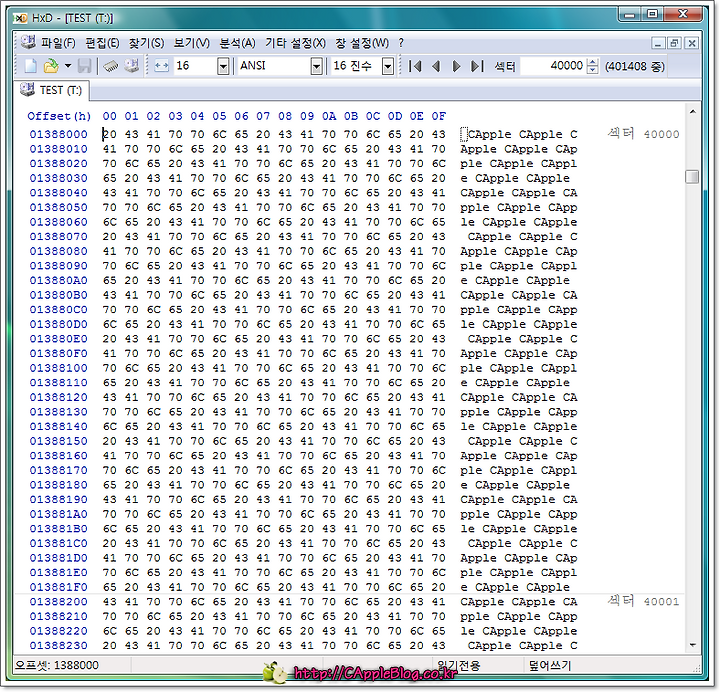Open the 기타 설정(X) menu

click(295, 43)
